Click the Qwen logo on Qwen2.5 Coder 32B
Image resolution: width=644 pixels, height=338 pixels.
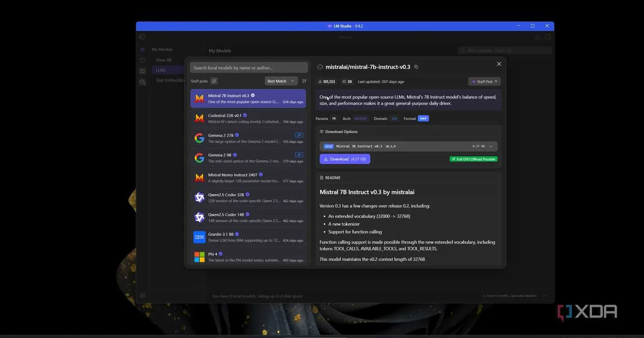200,197
